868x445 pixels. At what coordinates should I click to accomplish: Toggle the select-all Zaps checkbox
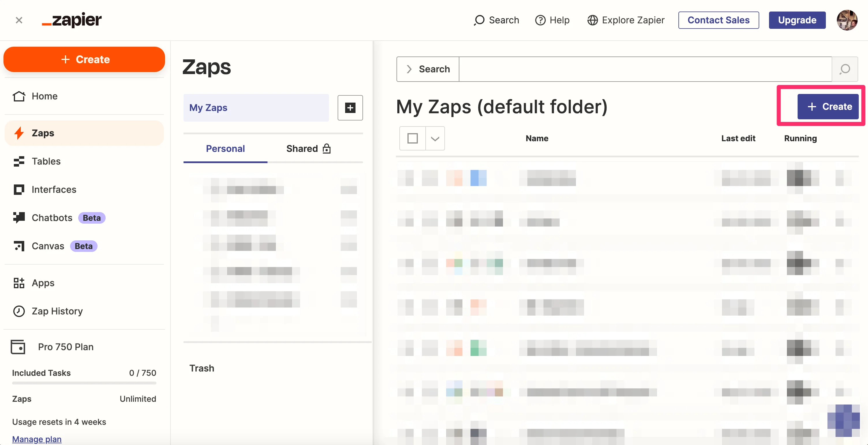[x=412, y=138]
